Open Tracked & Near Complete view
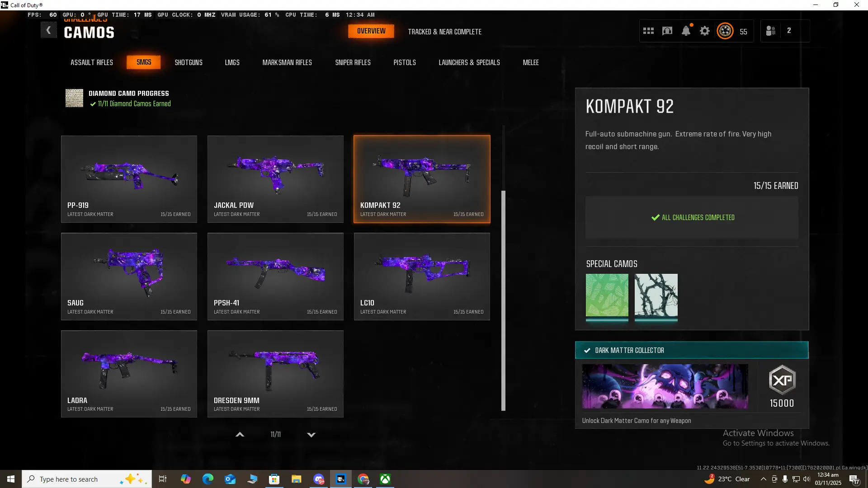Viewport: 868px width, 488px height. 444,32
